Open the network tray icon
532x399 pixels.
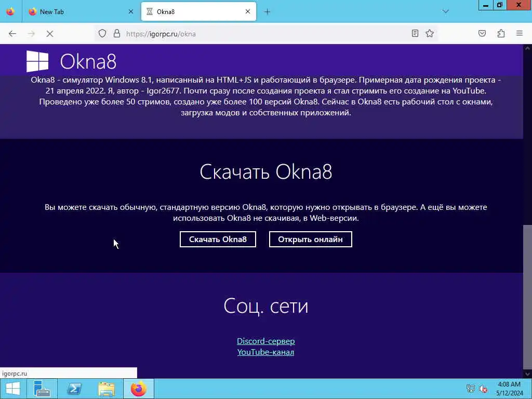[470, 389]
